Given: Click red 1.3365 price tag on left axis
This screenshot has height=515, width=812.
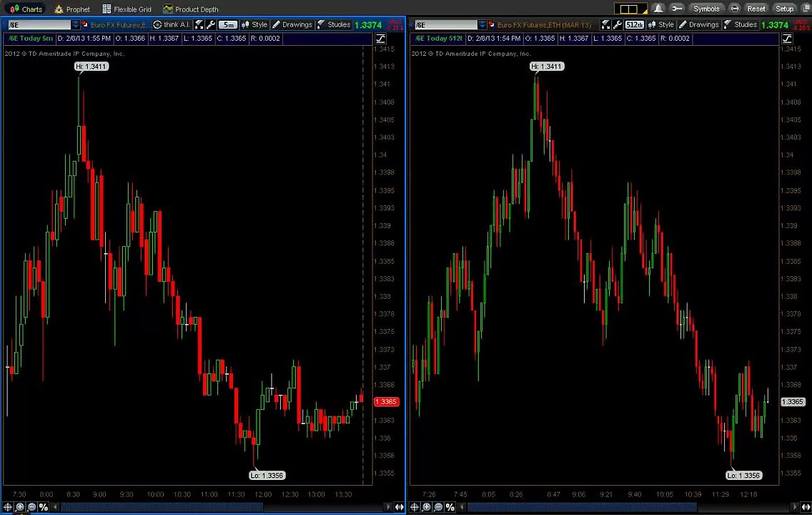Looking at the screenshot, I should point(386,402).
